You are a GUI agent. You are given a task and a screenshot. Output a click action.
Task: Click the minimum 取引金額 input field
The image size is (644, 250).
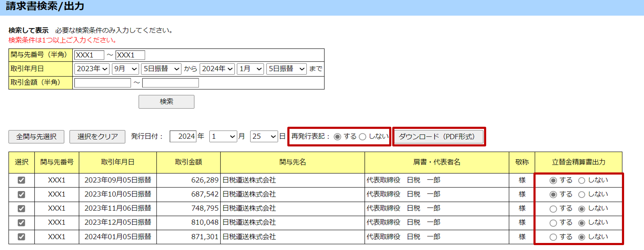pos(103,83)
